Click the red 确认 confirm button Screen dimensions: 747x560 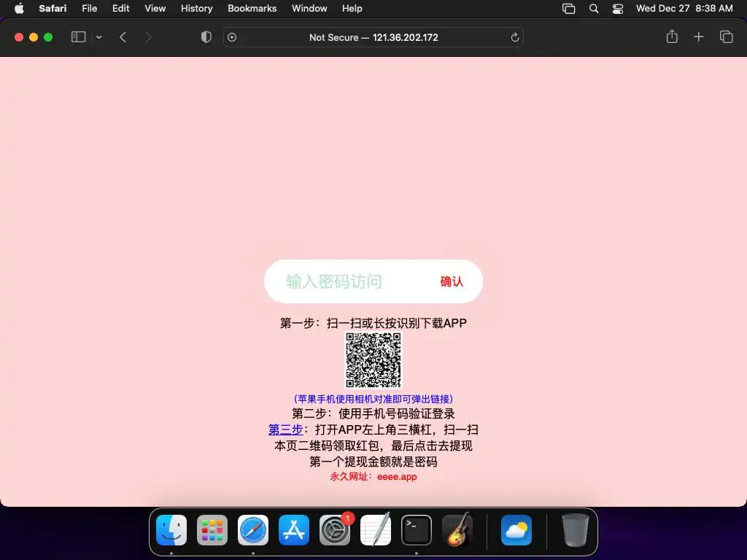[452, 281]
